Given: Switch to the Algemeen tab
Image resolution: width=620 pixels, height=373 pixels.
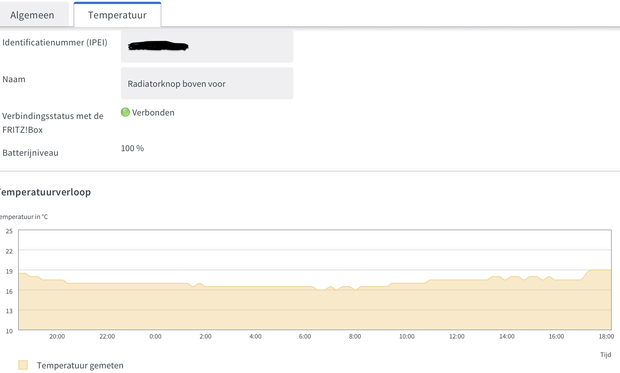Looking at the screenshot, I should [34, 15].
